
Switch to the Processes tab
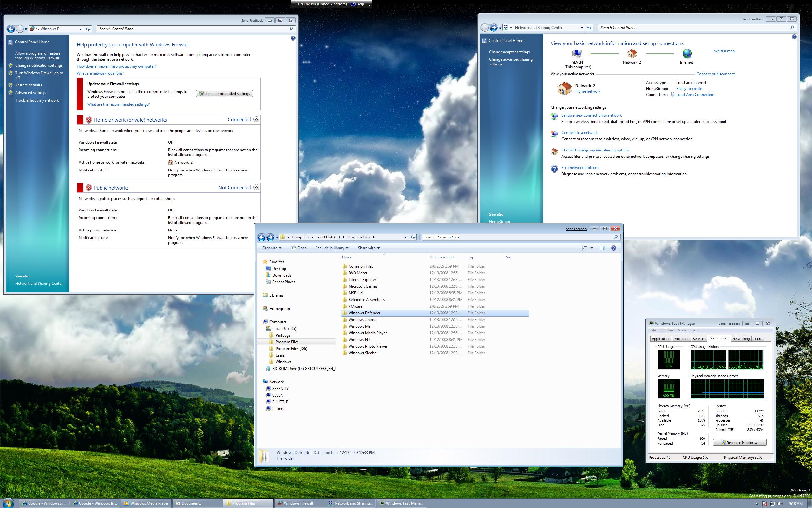click(x=681, y=339)
